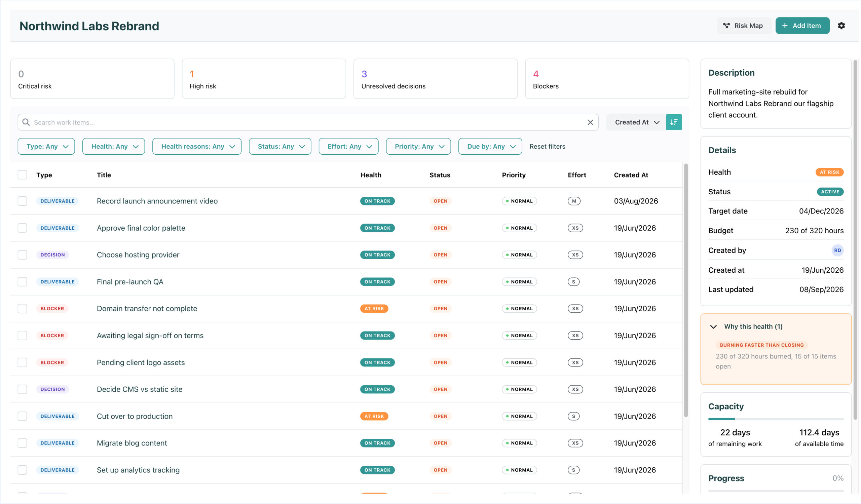This screenshot has height=504, width=861.
Task: Check the Record launch announcement video row
Action: (x=22, y=201)
